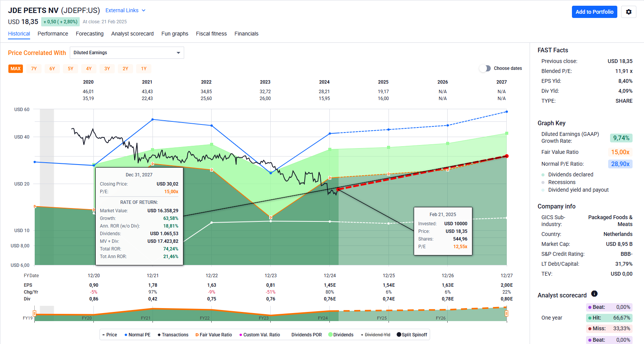Expand the External Links menu

[125, 10]
